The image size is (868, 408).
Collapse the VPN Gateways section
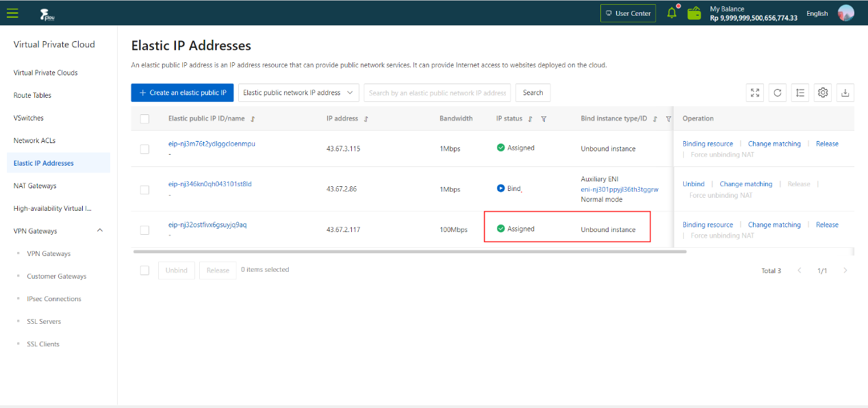tap(100, 231)
